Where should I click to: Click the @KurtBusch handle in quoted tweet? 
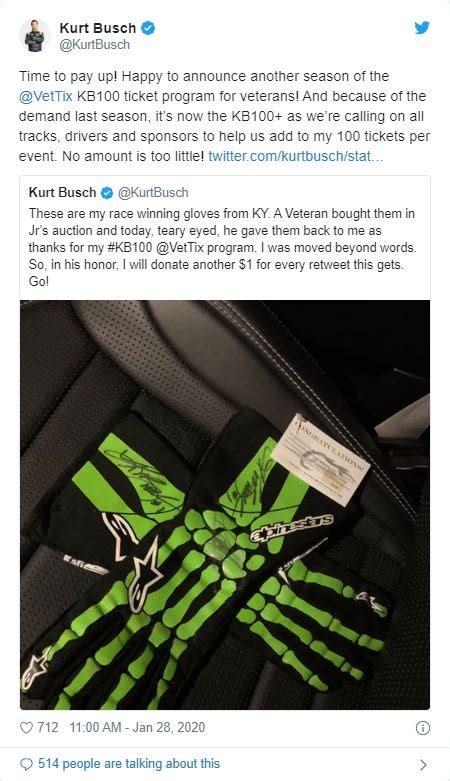coord(153,192)
